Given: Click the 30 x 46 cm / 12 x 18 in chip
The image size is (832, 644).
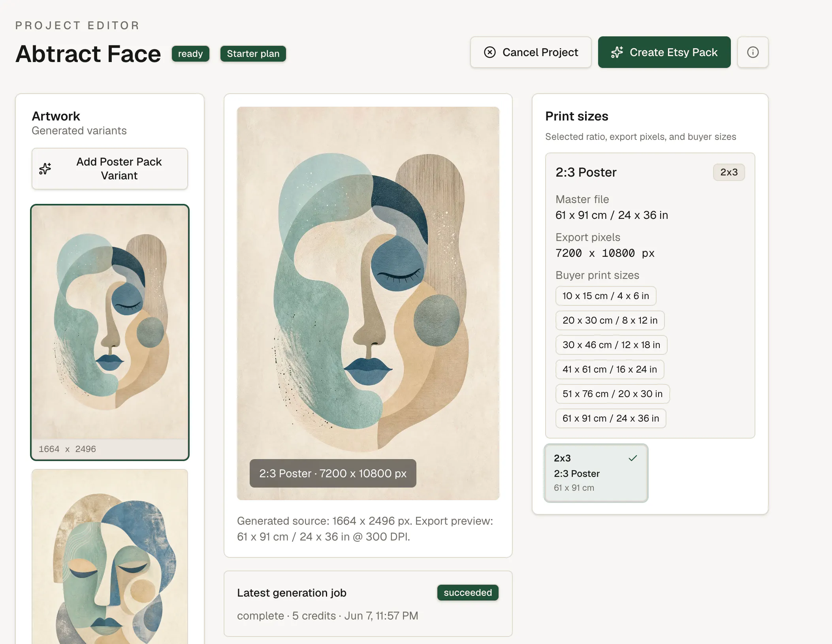Looking at the screenshot, I should click(611, 345).
